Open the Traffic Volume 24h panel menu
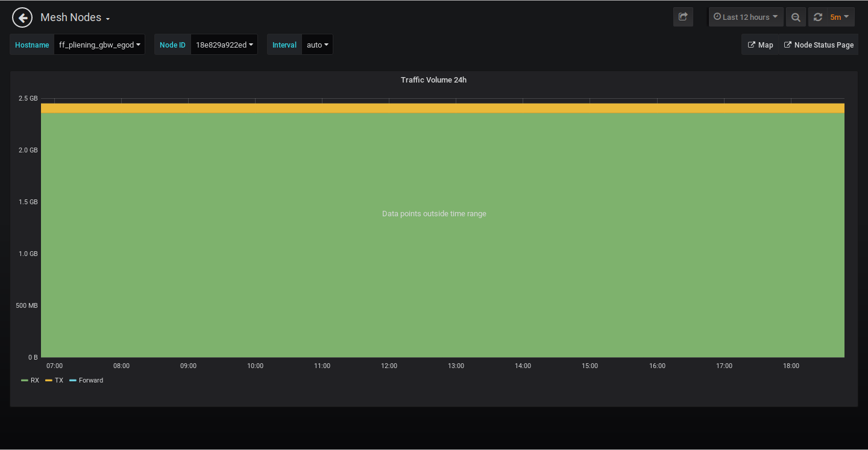The image size is (868, 450). 433,80
